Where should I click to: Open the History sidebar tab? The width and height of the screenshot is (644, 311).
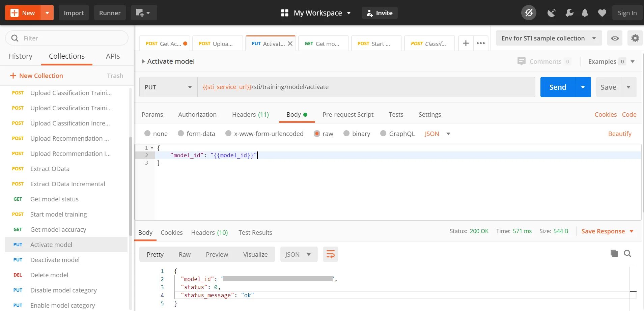click(x=21, y=56)
